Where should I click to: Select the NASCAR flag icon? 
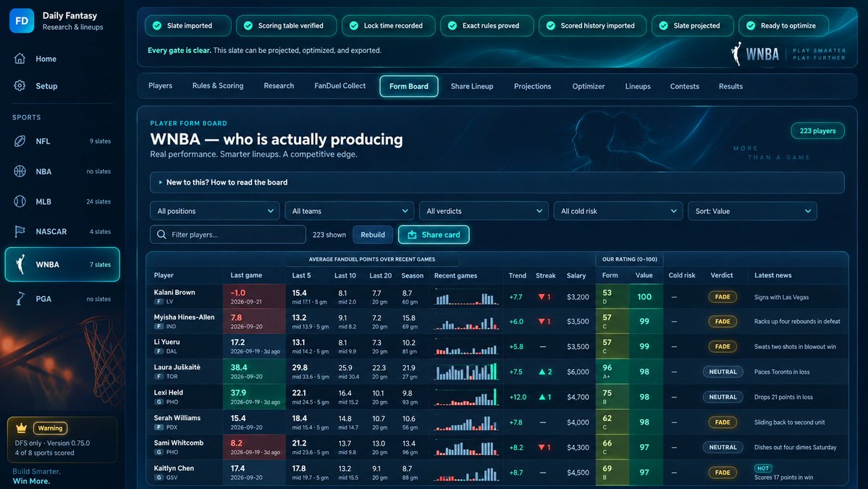pos(20,232)
